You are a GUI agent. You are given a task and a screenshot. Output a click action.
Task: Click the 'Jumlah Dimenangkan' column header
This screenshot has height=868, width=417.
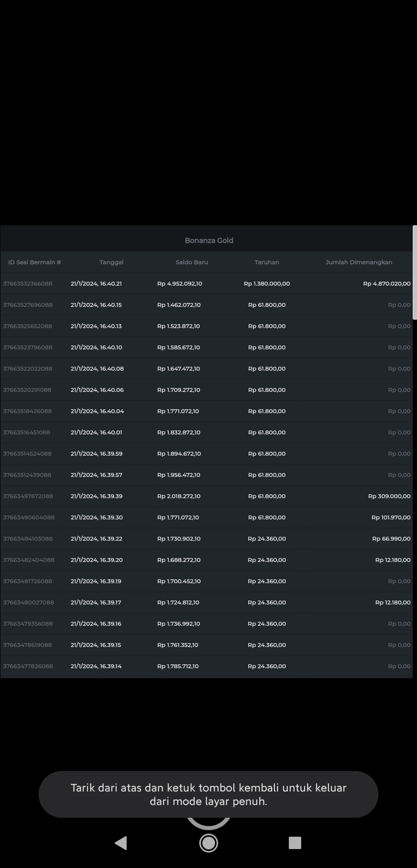point(359,262)
